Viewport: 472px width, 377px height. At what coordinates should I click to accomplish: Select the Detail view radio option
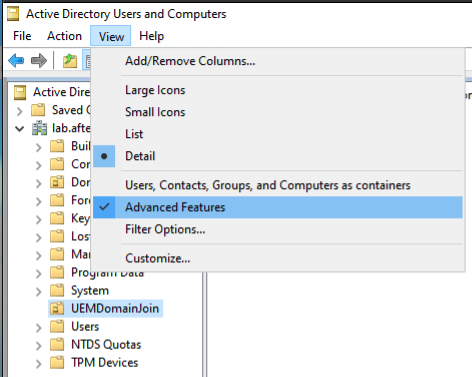coord(278,156)
